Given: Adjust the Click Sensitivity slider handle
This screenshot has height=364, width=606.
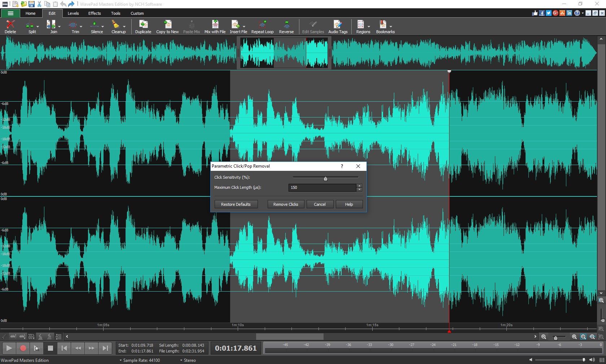Looking at the screenshot, I should tap(325, 178).
